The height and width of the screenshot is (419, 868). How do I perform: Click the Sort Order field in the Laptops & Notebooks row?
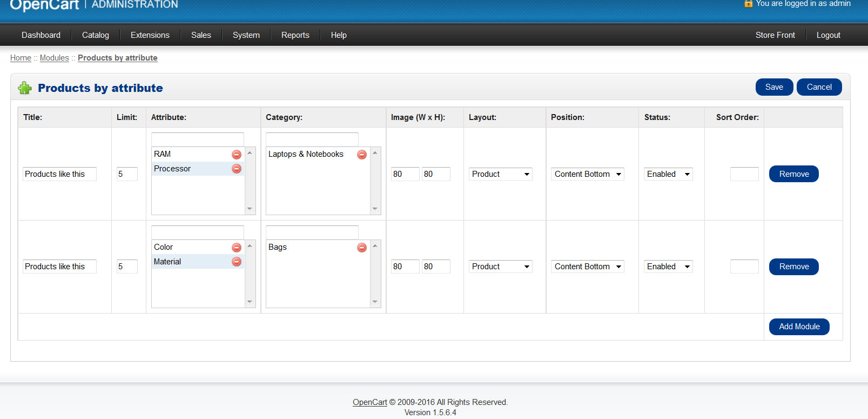coord(744,174)
